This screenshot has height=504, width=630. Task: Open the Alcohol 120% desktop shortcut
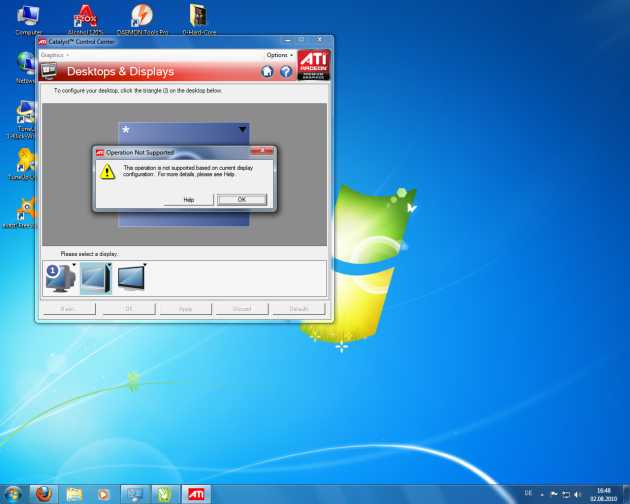click(85, 19)
